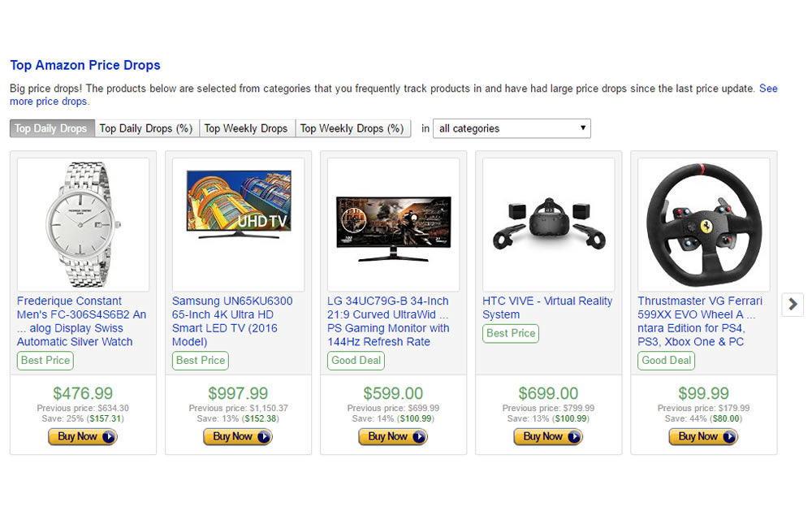The height and width of the screenshot is (524, 812).
Task: Open the Frederique Constant watch image
Action: coord(83,224)
